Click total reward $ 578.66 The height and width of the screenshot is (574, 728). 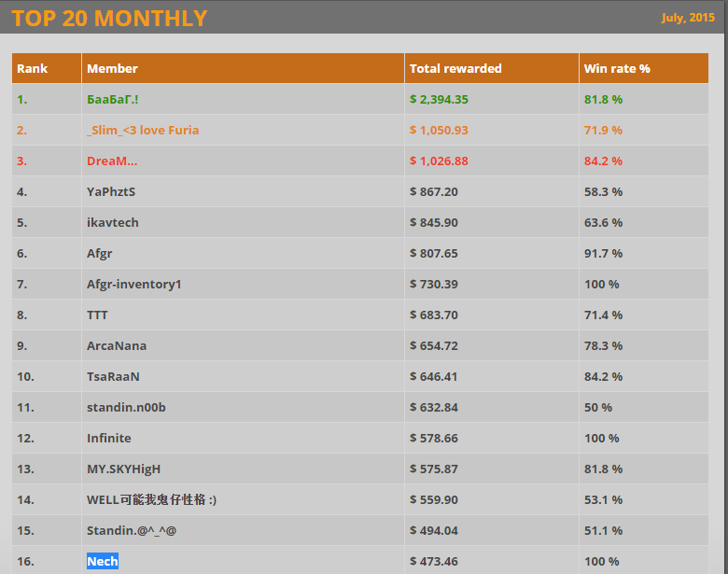click(x=434, y=438)
